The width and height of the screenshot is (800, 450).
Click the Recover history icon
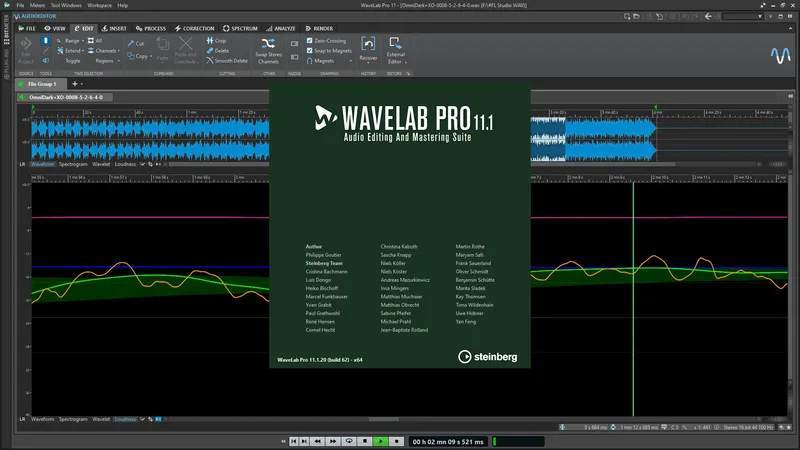point(368,44)
